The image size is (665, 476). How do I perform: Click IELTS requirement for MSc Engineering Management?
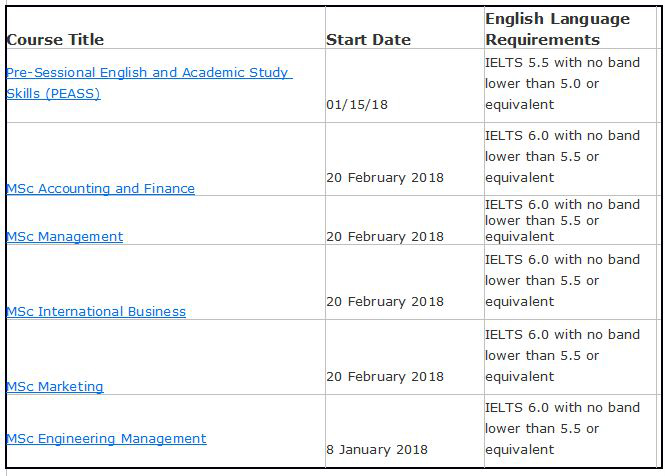coord(562,428)
